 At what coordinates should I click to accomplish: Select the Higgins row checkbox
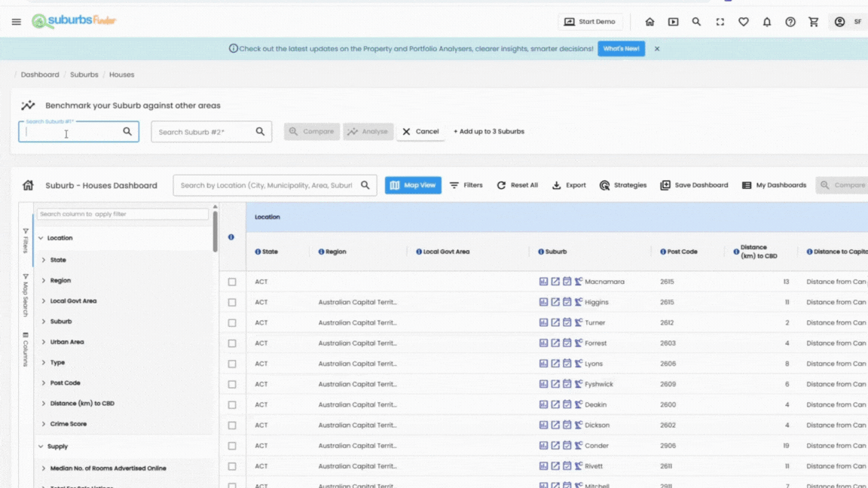(x=232, y=302)
